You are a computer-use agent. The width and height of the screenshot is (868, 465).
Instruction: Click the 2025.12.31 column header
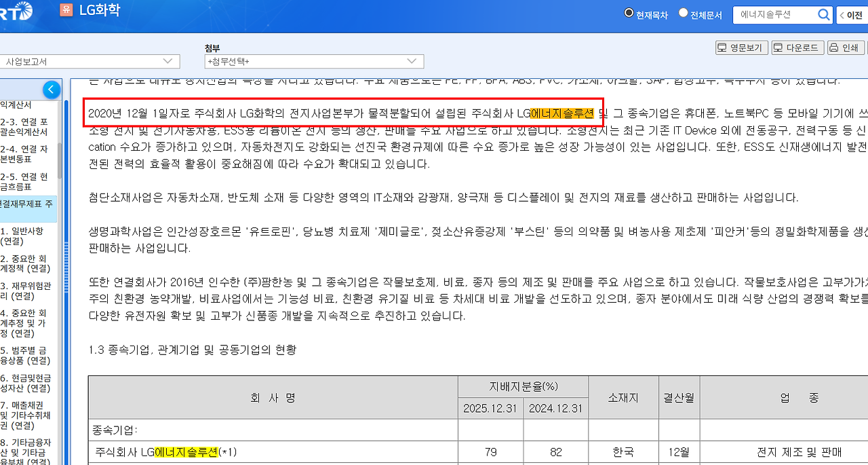point(490,408)
